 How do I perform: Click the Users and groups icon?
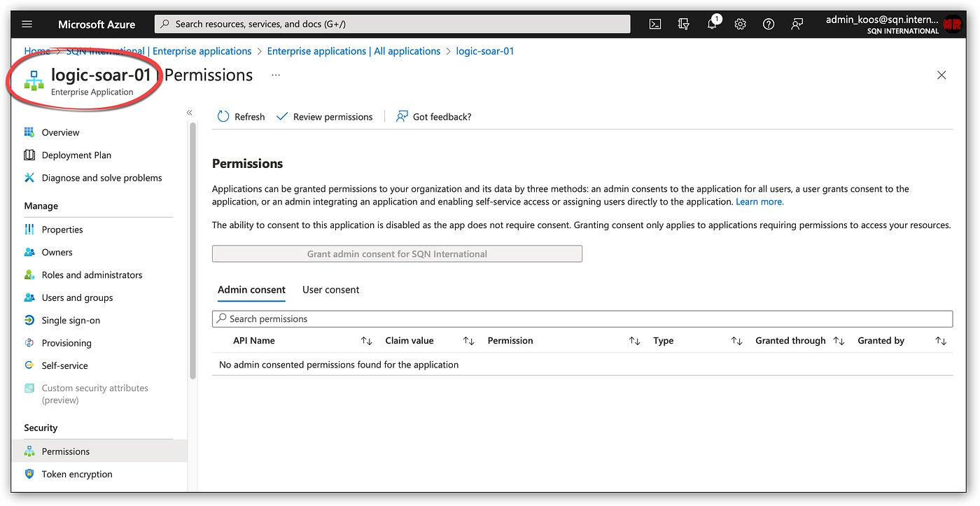29,297
